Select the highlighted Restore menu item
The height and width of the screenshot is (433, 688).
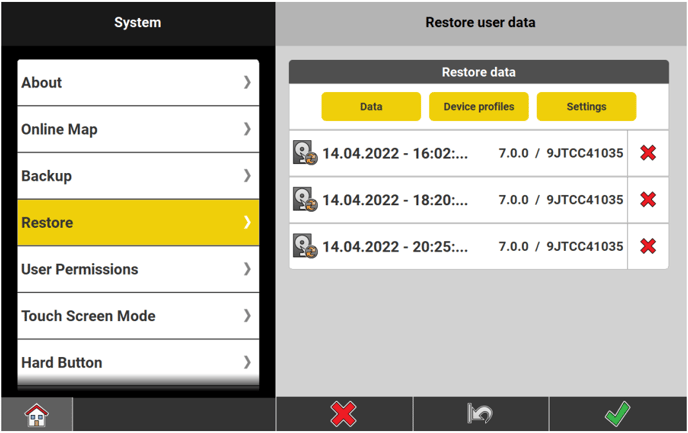pos(138,222)
